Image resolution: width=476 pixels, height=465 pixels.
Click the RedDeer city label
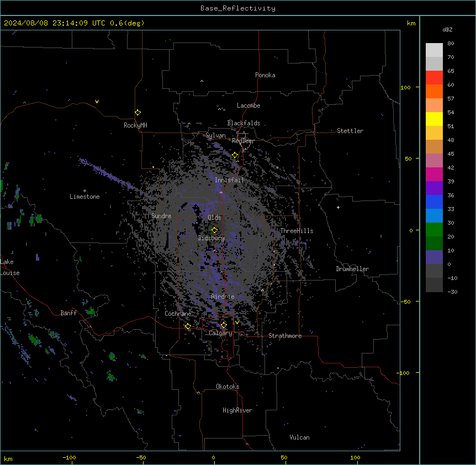click(x=243, y=141)
